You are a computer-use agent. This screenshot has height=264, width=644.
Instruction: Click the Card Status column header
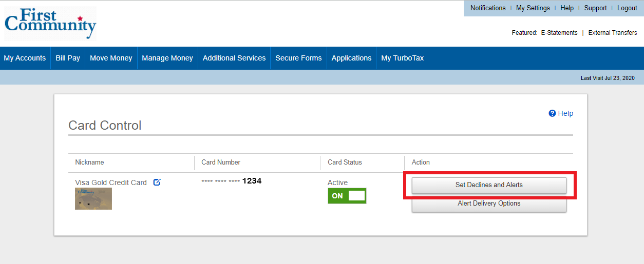(345, 162)
